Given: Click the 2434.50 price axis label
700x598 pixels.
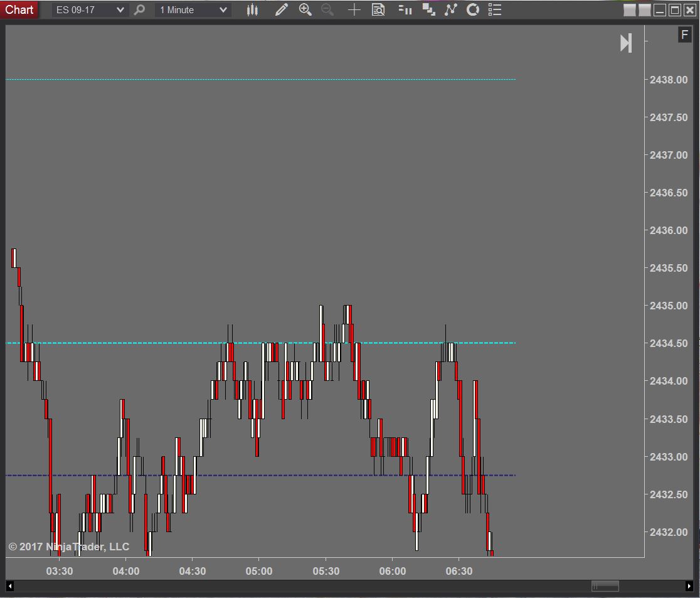Looking at the screenshot, I should click(x=668, y=343).
